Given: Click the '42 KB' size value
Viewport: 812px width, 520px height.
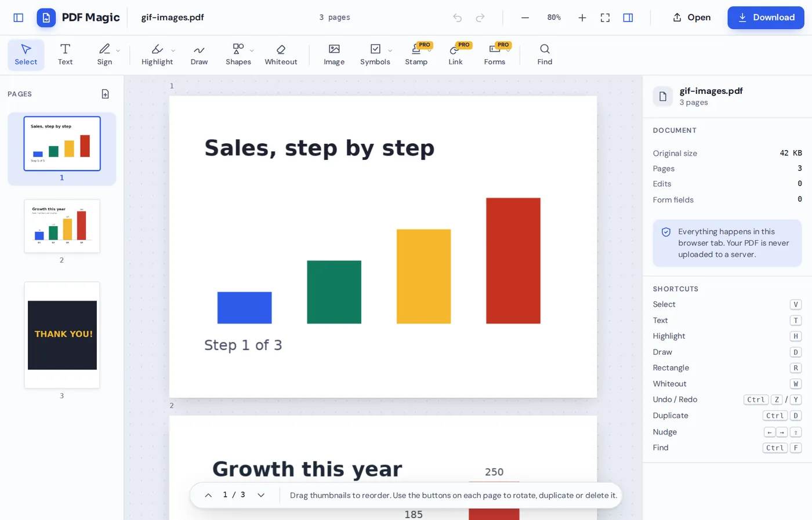Looking at the screenshot, I should click(791, 153).
